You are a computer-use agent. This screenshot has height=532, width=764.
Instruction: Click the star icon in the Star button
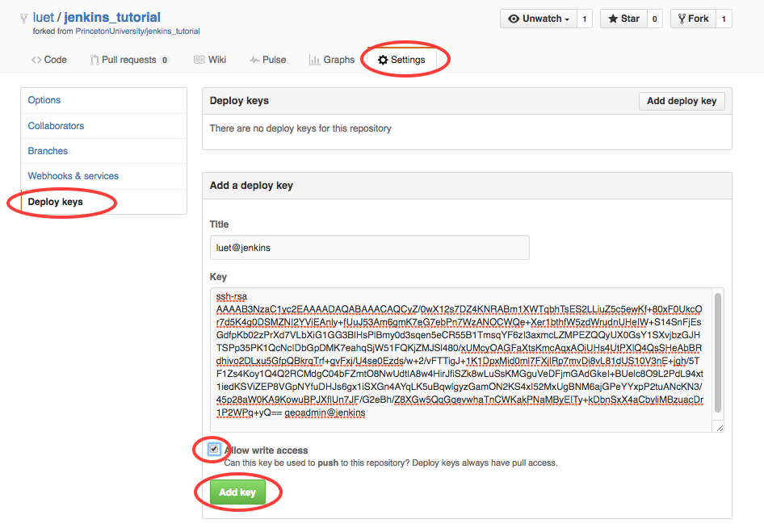613,19
